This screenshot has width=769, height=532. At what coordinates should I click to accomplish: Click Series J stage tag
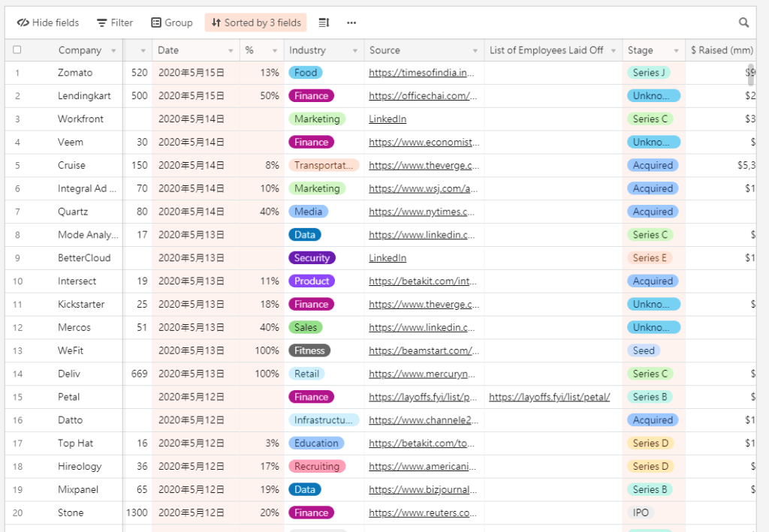tap(648, 73)
